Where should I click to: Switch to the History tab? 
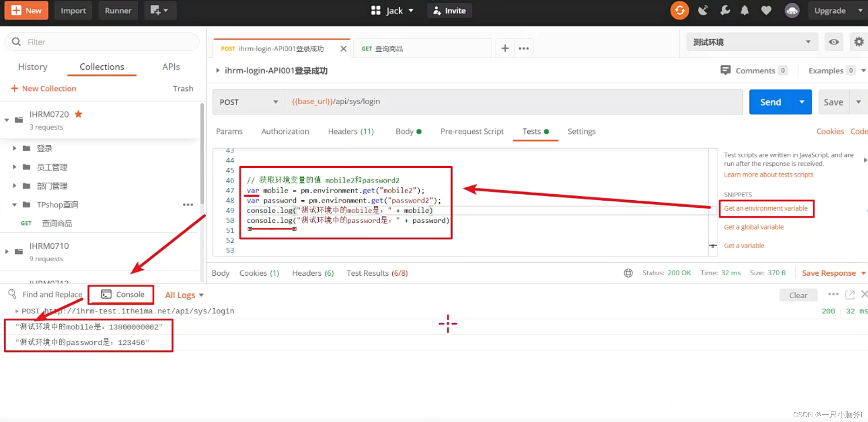[32, 67]
